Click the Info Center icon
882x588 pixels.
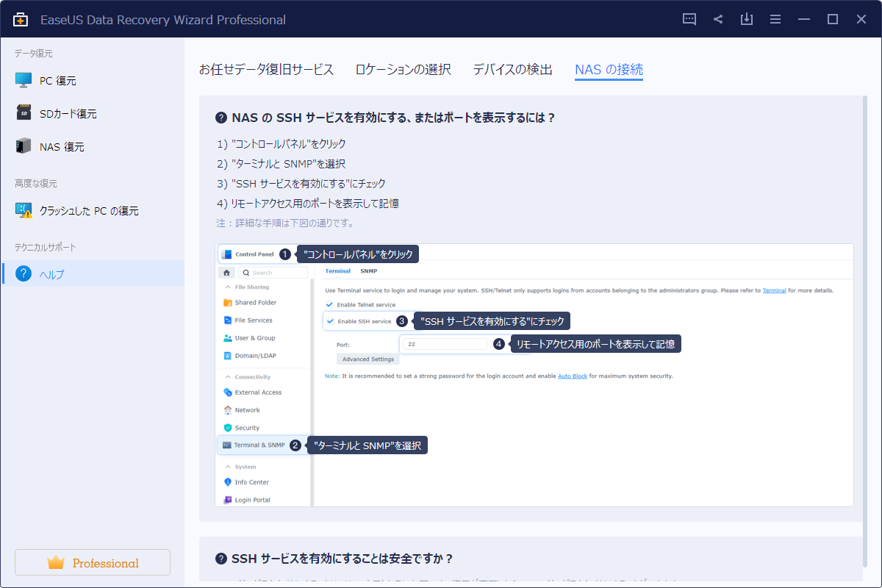pos(228,482)
